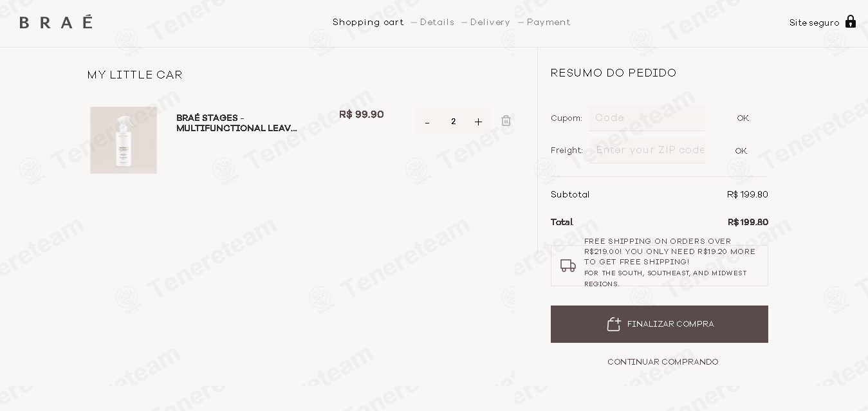Go to the Delivery step
The image size is (868, 411).
point(490,22)
